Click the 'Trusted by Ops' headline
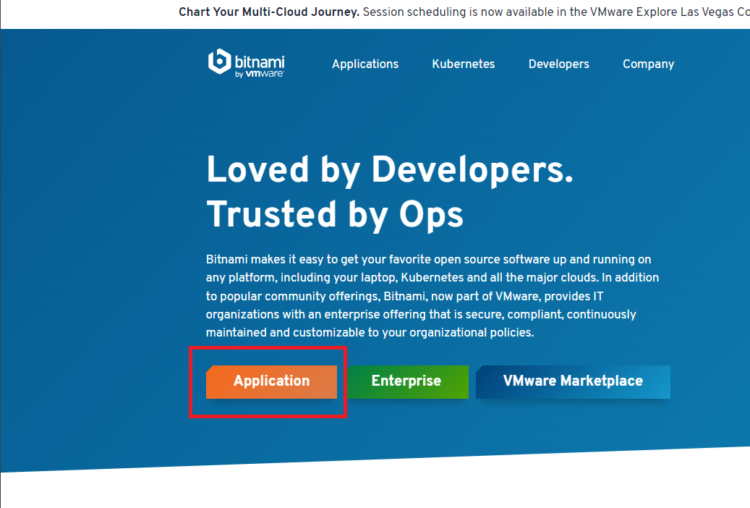The image size is (750, 508). point(334,214)
